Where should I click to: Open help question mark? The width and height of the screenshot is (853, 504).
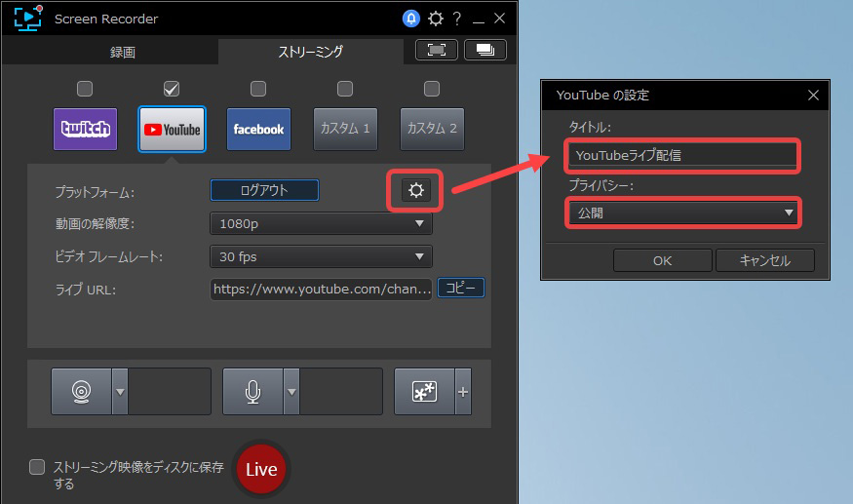(x=457, y=19)
